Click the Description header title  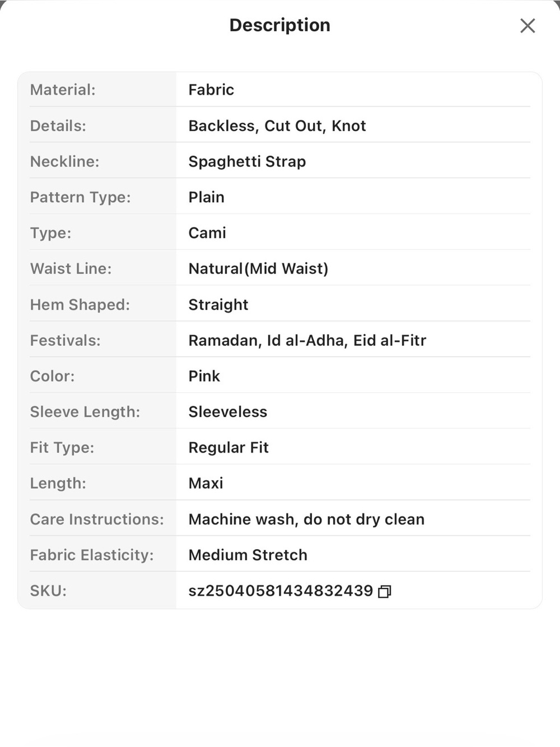280,25
